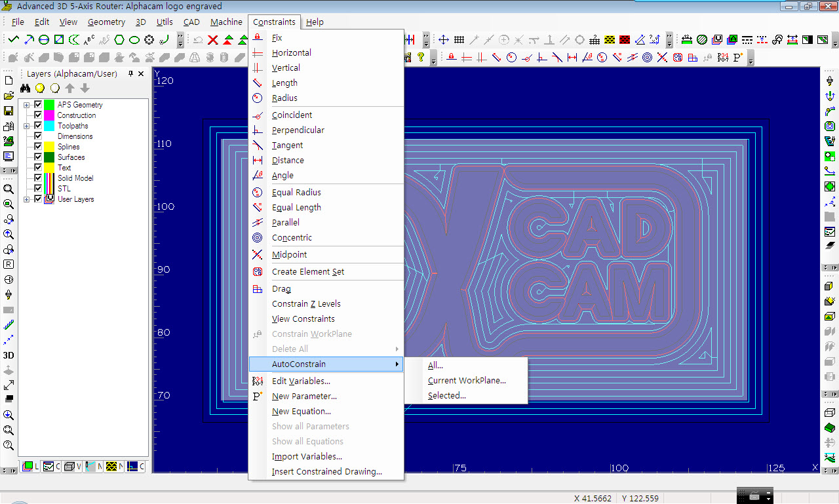
Task: Toggle Solid Model layer checkbox
Action: (x=38, y=178)
